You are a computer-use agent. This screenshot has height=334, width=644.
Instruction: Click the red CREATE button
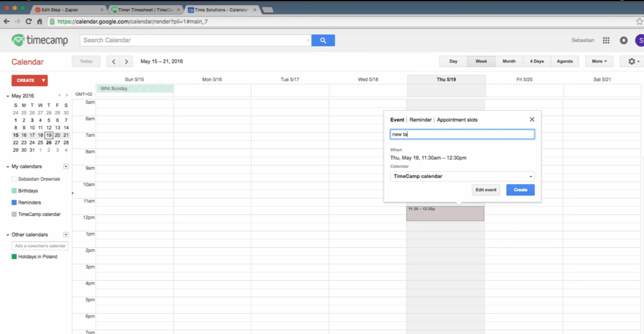(25, 80)
